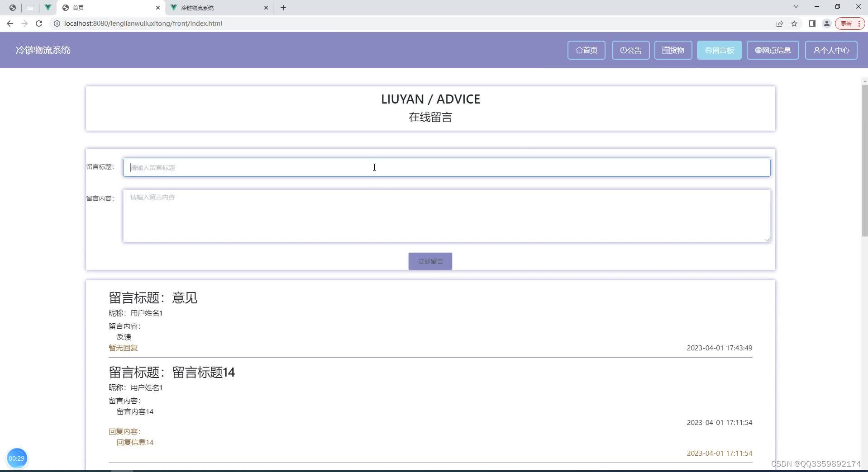
Task: Reload the page with refresh icon
Action: coord(39,24)
